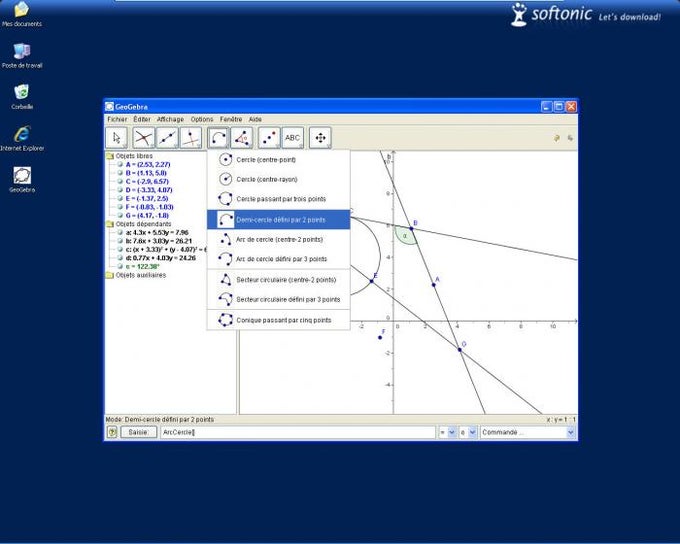Choose Arc de cercle (centre-2 points)
Image resolution: width=680 pixels, height=544 pixels.
point(278,239)
